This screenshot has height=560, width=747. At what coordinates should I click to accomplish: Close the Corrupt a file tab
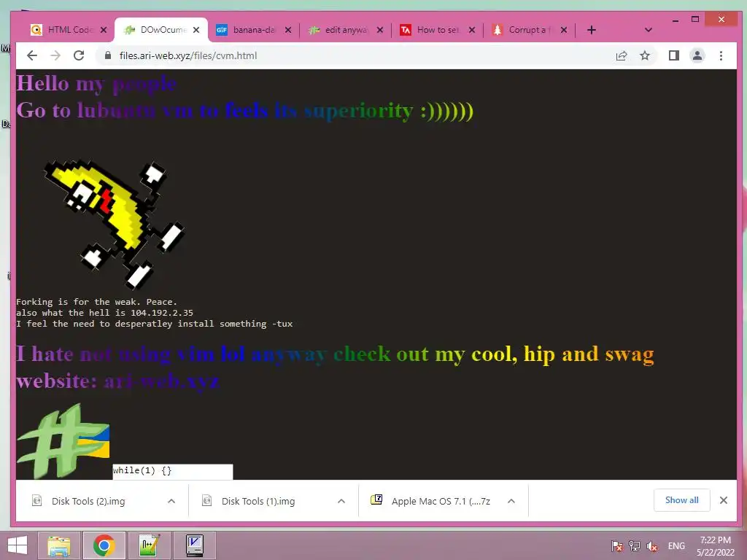(564, 30)
